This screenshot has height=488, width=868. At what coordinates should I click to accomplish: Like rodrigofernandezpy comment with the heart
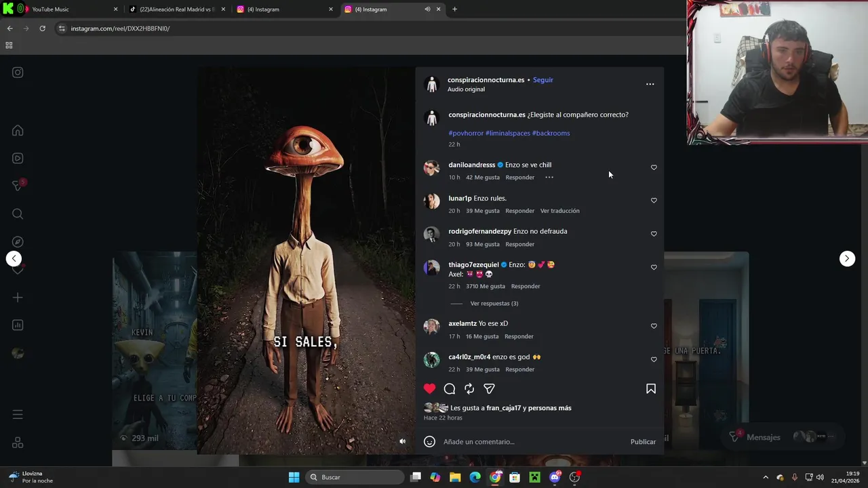pyautogui.click(x=654, y=234)
